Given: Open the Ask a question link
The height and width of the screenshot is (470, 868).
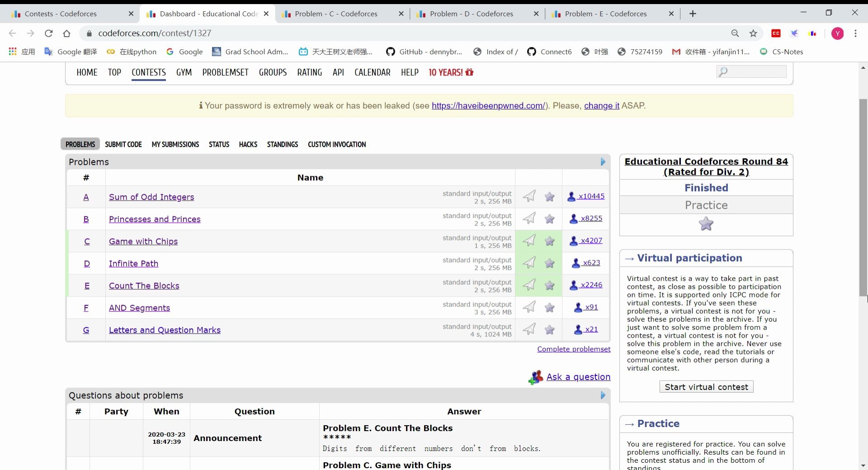Looking at the screenshot, I should point(578,377).
